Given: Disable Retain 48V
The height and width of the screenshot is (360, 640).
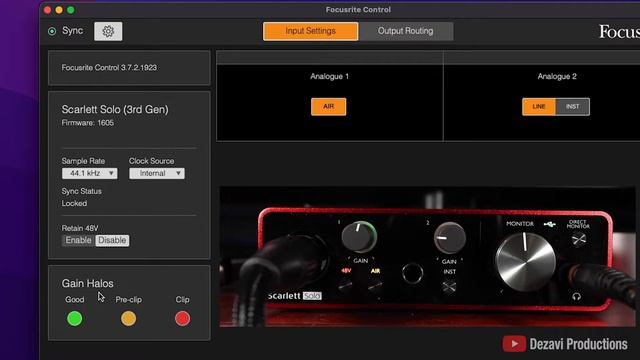Looking at the screenshot, I should (112, 240).
